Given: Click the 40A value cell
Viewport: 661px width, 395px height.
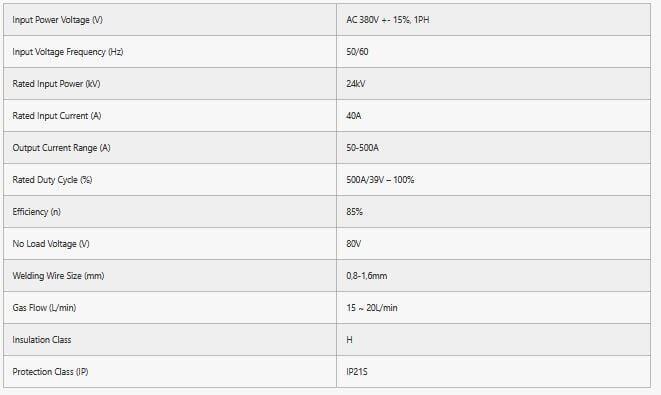Looking at the screenshot, I should [x=493, y=116].
